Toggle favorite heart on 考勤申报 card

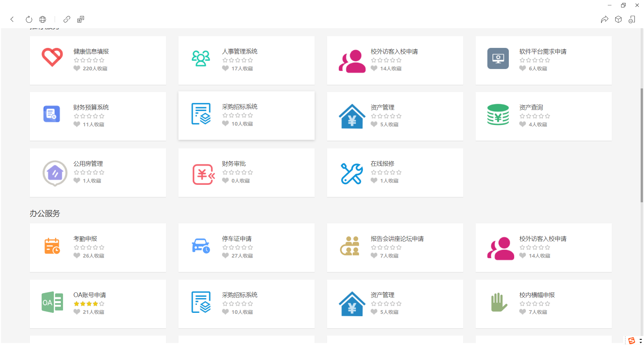(x=77, y=256)
